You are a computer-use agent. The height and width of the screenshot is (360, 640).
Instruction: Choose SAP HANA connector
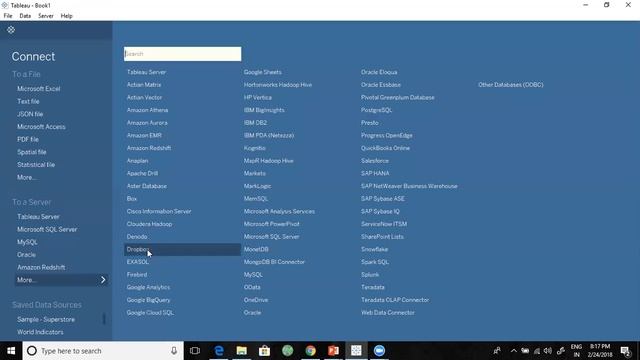click(375, 173)
